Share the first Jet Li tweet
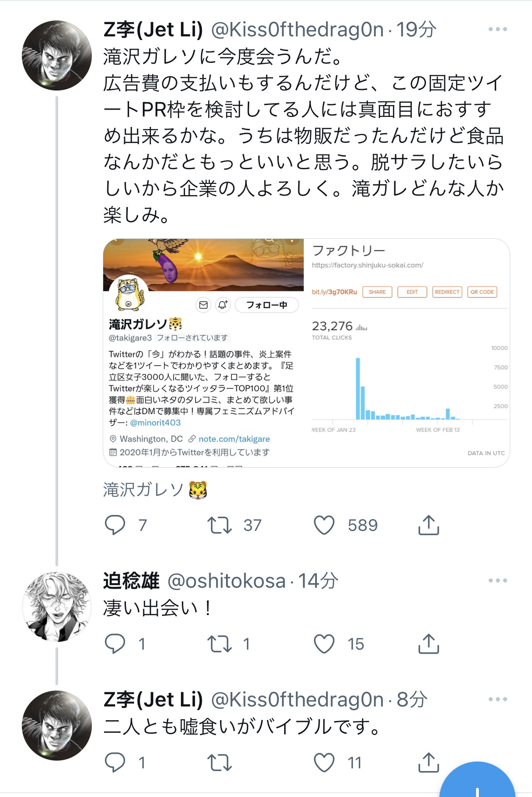 [428, 525]
